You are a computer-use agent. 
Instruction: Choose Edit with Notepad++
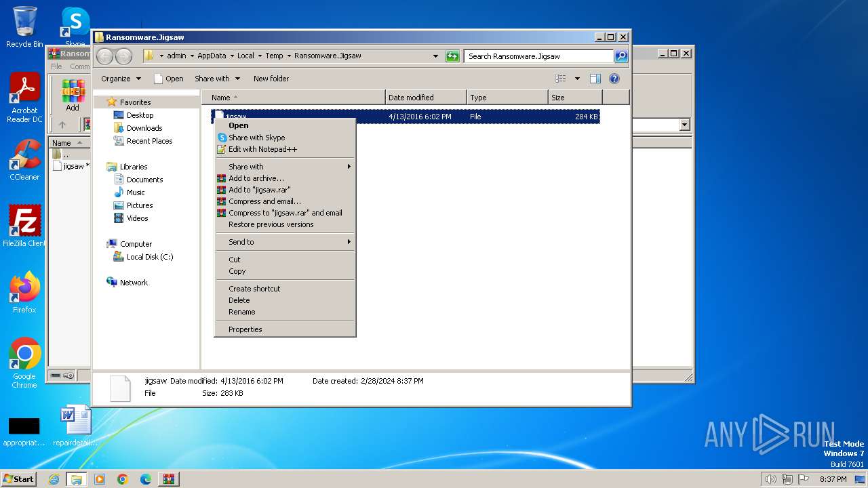coord(285,149)
